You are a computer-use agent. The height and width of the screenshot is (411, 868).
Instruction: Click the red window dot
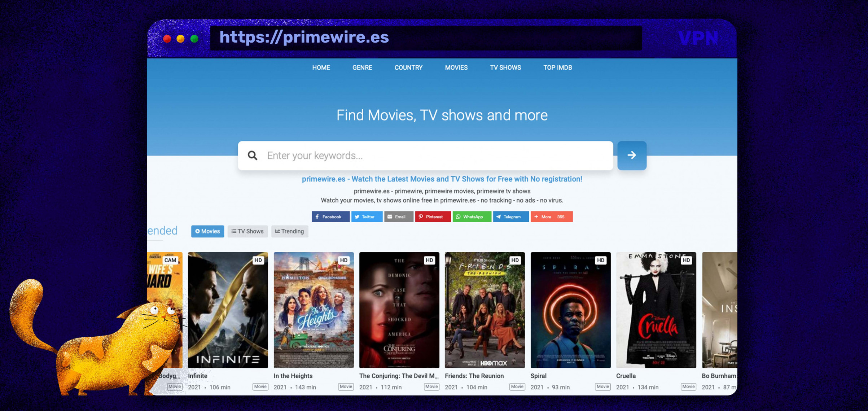[167, 39]
